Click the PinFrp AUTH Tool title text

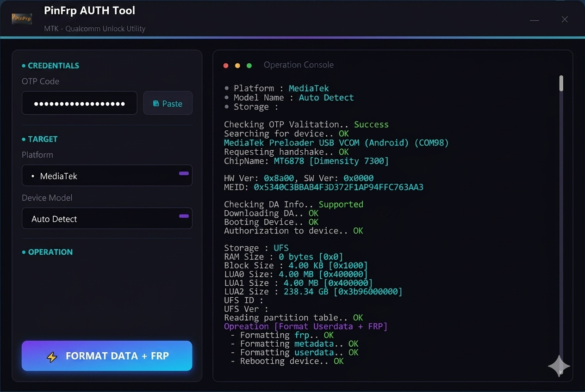[x=90, y=11]
